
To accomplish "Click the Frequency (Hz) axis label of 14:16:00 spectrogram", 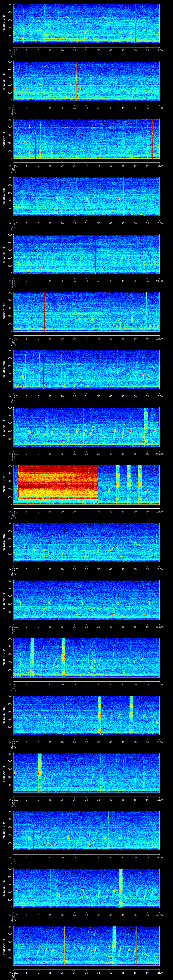I will [x=4, y=24].
